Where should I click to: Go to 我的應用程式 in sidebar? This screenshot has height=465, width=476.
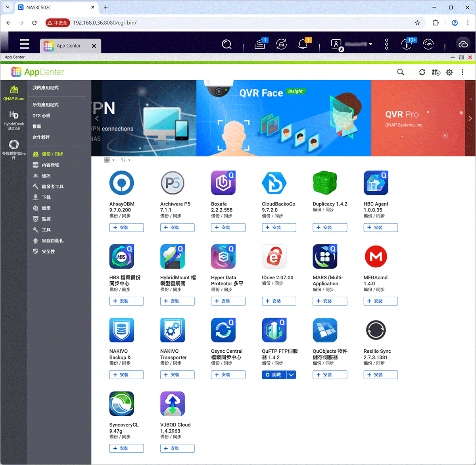coord(46,88)
